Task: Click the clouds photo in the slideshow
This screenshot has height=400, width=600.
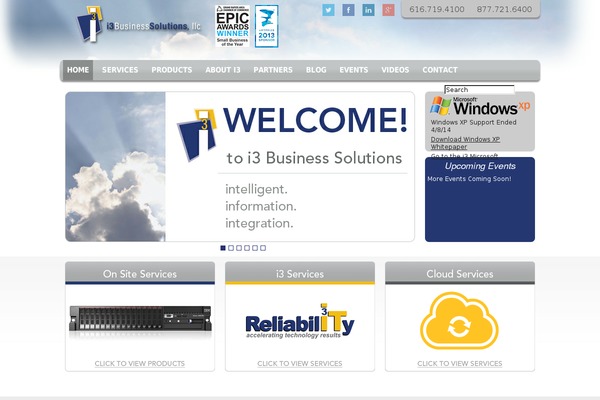Action: click(116, 167)
